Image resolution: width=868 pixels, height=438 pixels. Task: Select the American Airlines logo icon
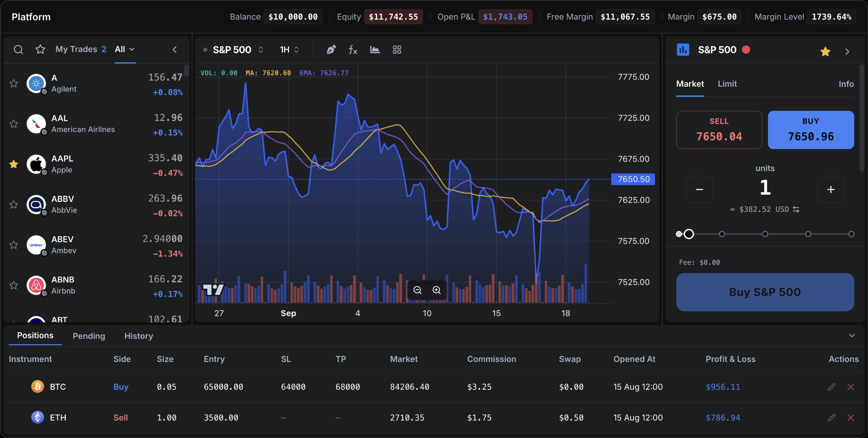click(37, 124)
